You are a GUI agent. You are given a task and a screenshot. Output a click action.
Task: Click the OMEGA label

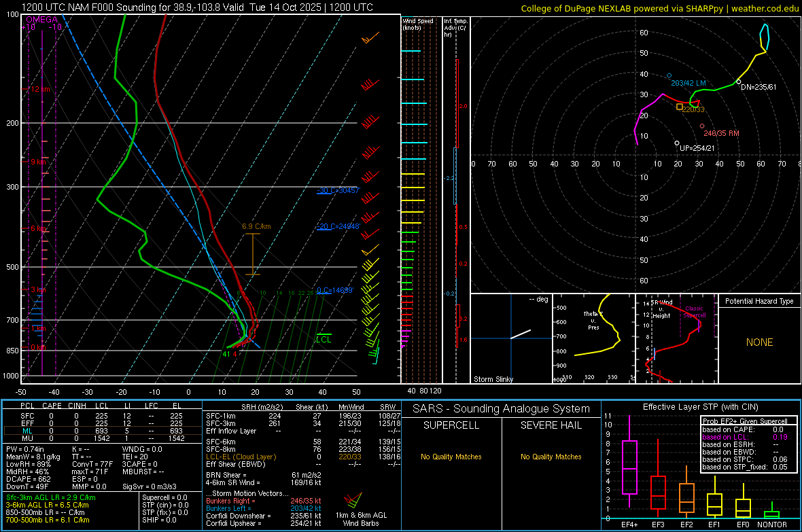coord(41,20)
